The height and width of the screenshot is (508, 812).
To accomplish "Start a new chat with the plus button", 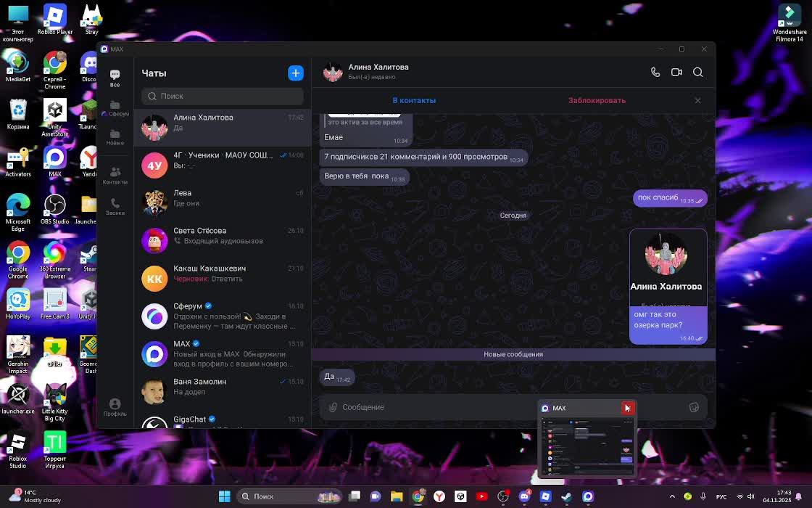I will click(x=296, y=73).
